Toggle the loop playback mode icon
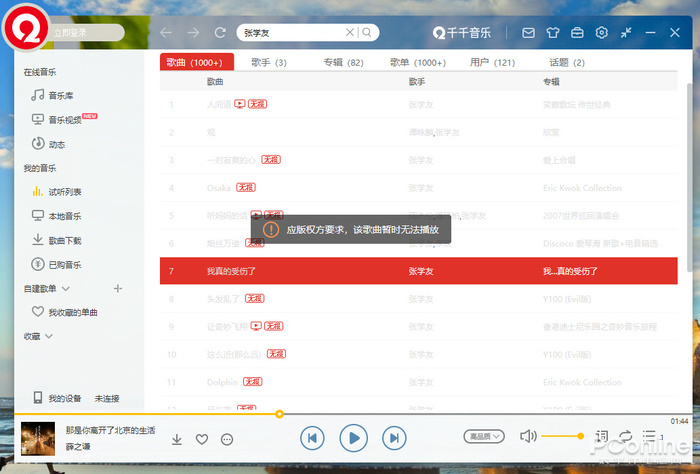 click(x=625, y=436)
